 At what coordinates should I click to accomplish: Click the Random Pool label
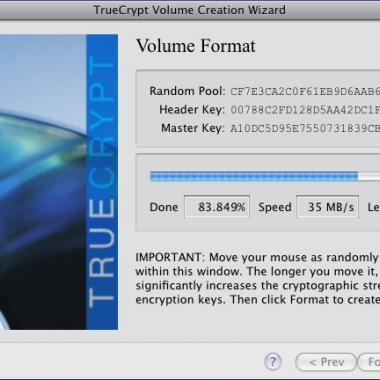tap(187, 91)
